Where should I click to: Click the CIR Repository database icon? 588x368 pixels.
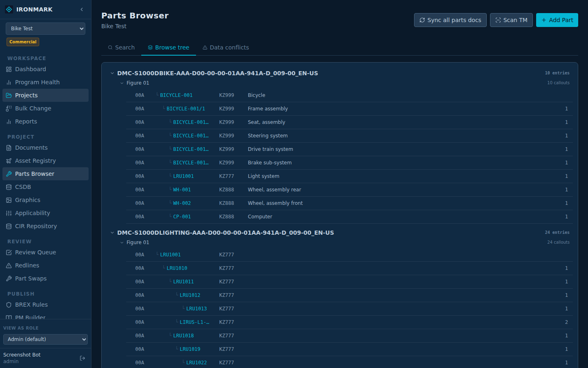[x=9, y=227]
